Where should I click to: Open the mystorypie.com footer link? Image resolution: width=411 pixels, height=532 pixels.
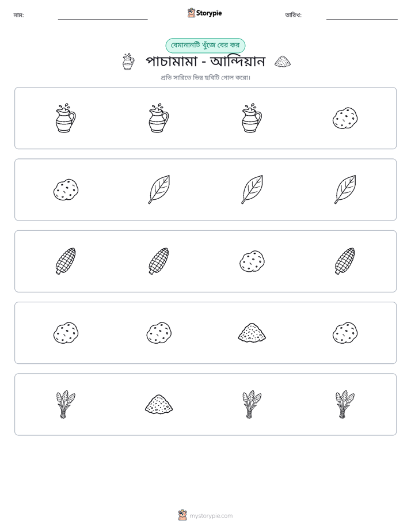205,515
